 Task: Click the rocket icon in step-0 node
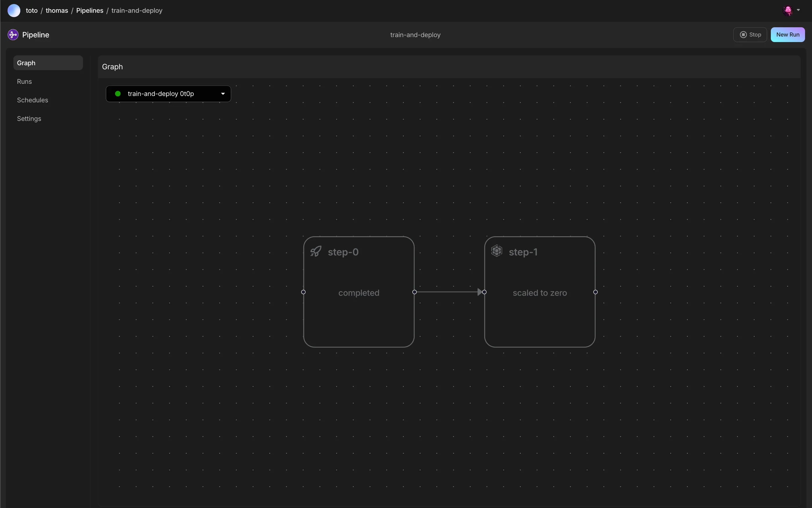pos(316,251)
